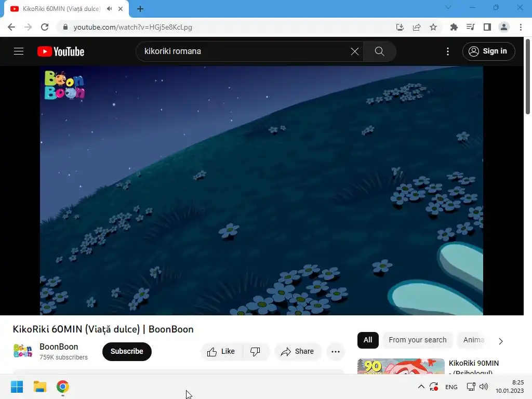Close the KikoRiki 60MIN tab
532x399 pixels.
tap(121, 9)
